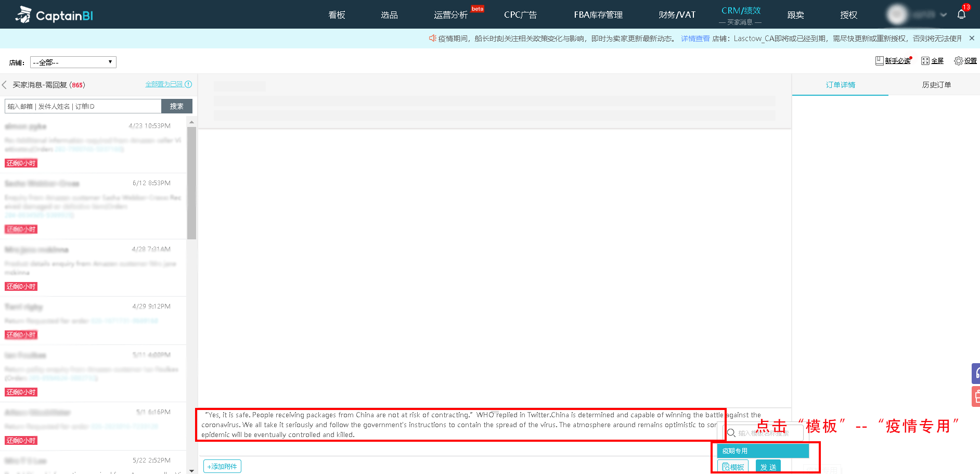Open message dated 4/23 10:53PM
Screen dimensions: 980x474
[x=93, y=145]
